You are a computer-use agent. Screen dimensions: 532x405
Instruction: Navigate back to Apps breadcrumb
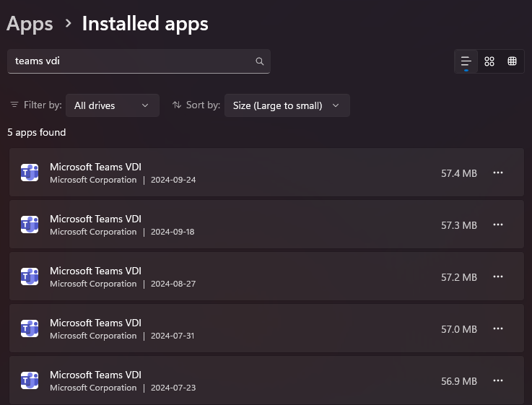[30, 24]
